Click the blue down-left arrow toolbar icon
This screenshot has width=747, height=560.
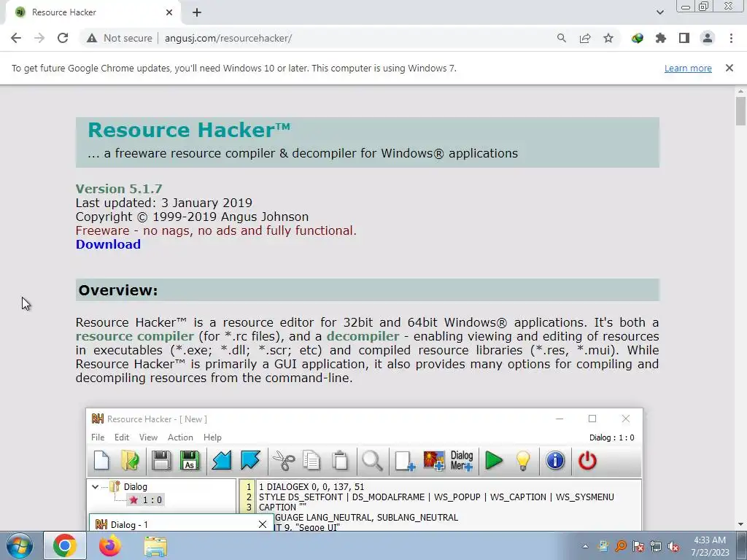[222, 461]
